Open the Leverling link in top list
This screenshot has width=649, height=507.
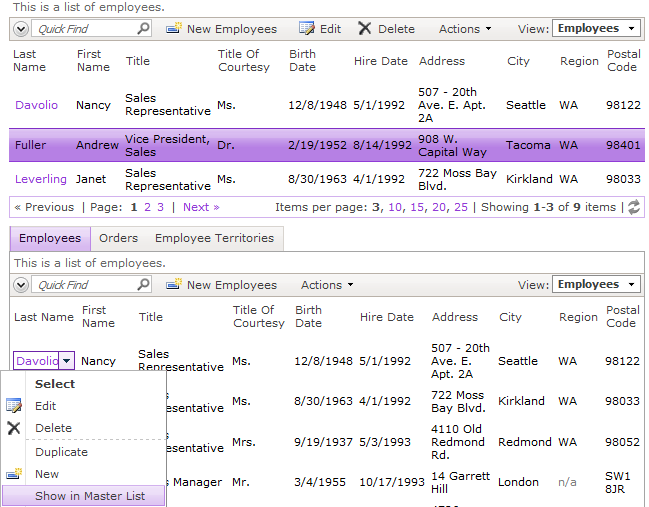41,179
